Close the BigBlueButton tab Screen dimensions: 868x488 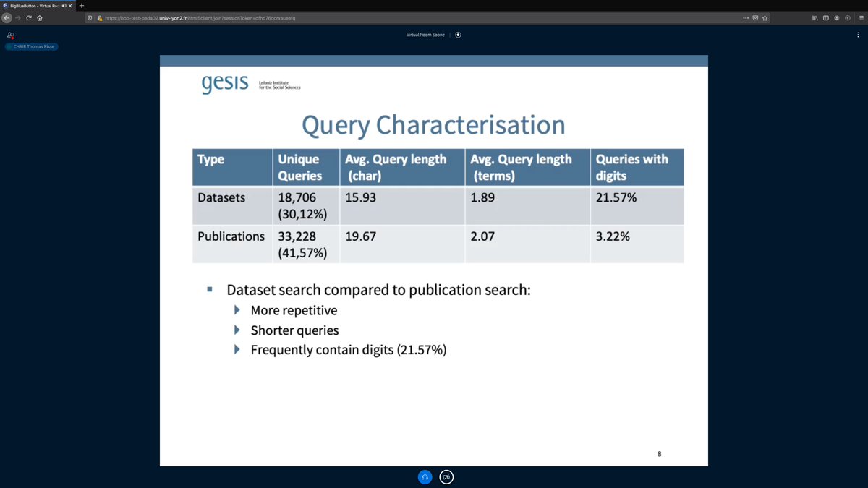pyautogui.click(x=71, y=6)
